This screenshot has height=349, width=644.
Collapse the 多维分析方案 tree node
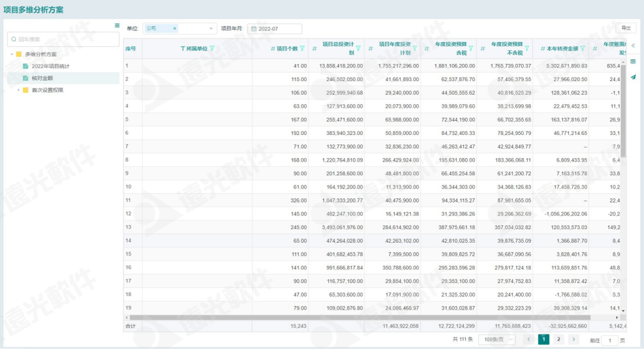pos(12,54)
